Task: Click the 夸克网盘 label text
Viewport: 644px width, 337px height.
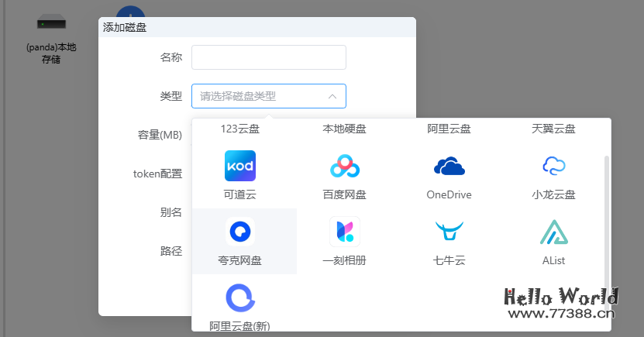Action: point(240,260)
